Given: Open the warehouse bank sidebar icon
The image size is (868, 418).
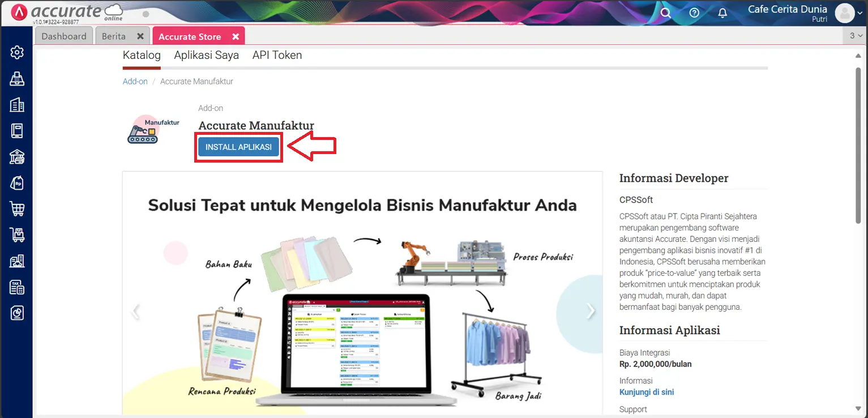Looking at the screenshot, I should pyautogui.click(x=17, y=157).
